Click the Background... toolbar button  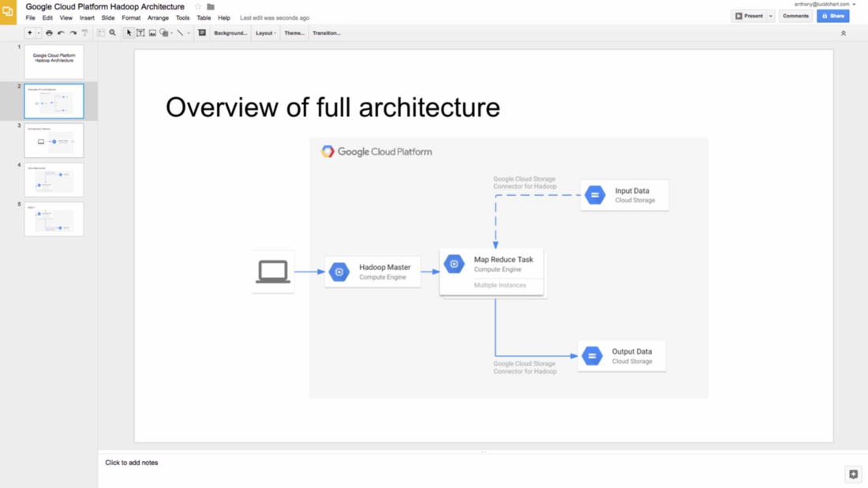click(x=230, y=33)
